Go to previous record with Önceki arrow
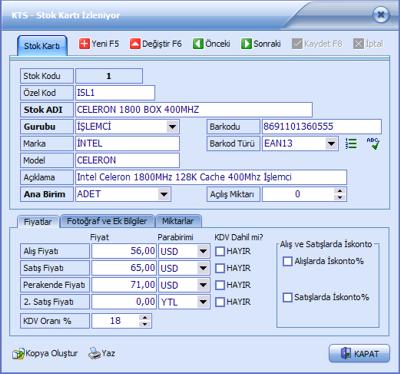Screen dimensions: 400x374 coord(198,44)
